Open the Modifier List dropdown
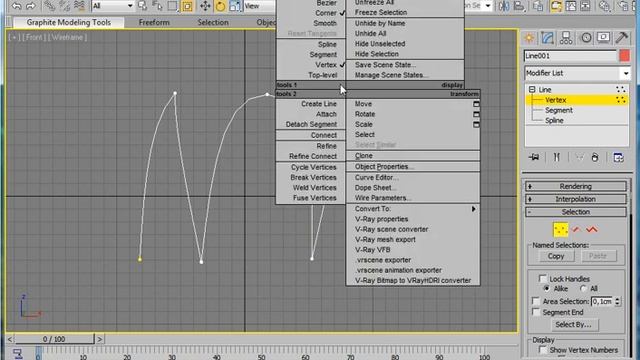 pos(577,73)
